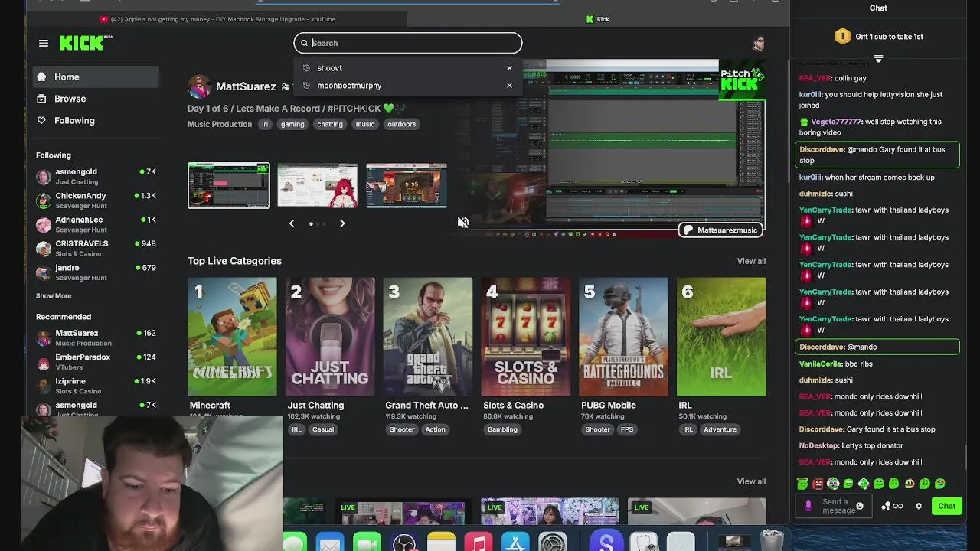Click Adventure tag under IRL
Screen dimensions: 980x551
coord(720,429)
